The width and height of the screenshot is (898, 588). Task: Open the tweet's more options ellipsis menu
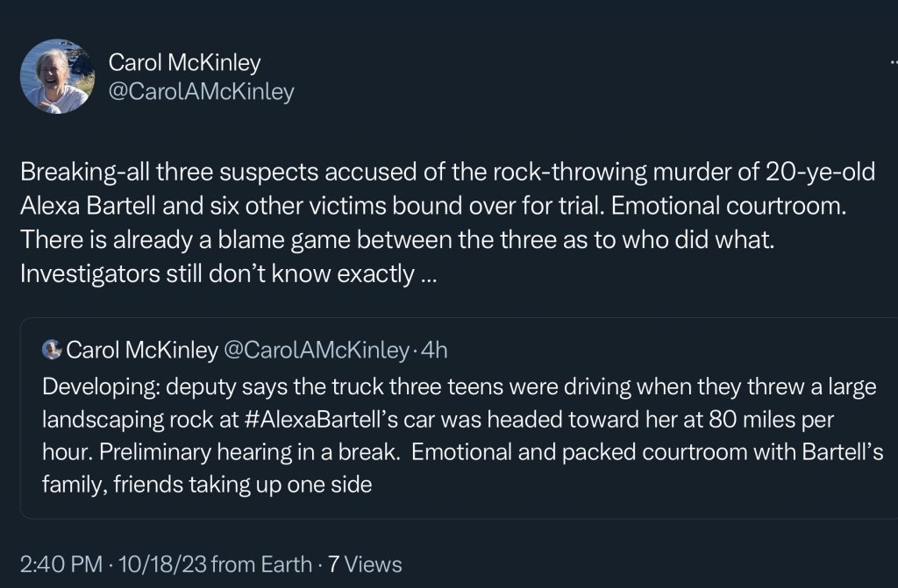pyautogui.click(x=892, y=63)
